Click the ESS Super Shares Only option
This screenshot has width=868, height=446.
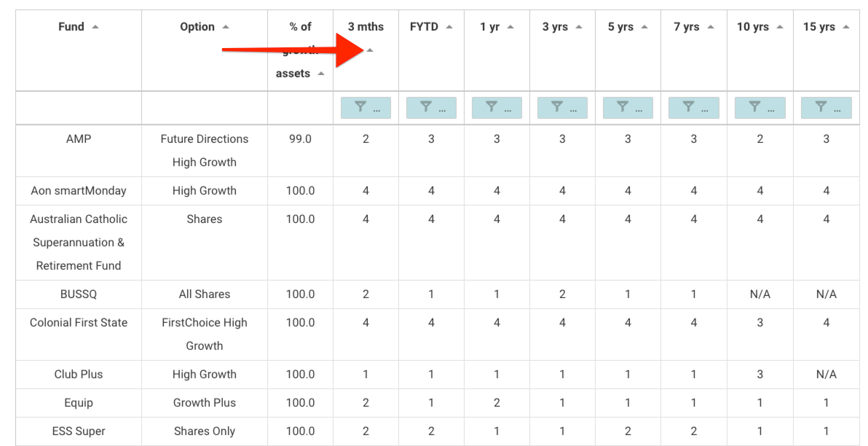(x=205, y=431)
